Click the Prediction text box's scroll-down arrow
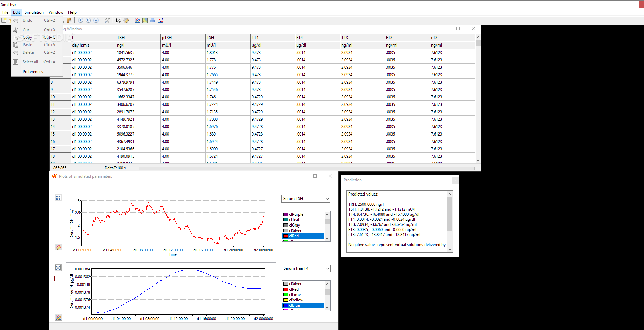This screenshot has height=330, width=644. pos(450,249)
